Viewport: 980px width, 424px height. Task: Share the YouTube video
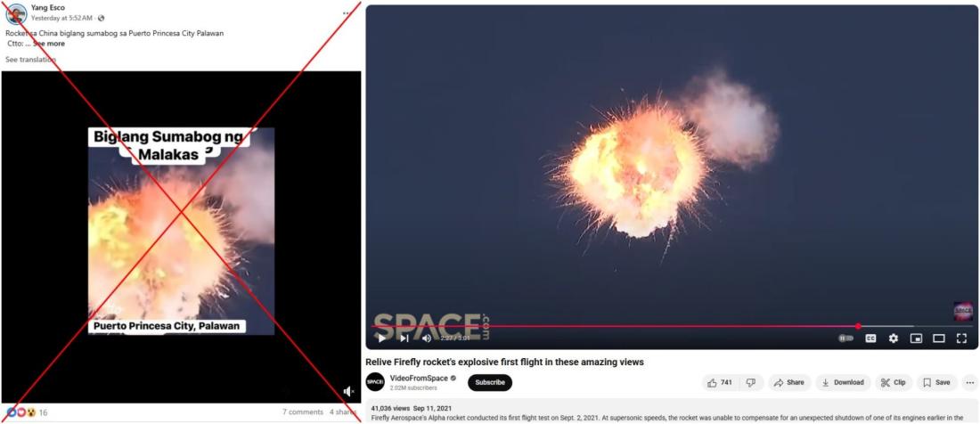pyautogui.click(x=789, y=383)
